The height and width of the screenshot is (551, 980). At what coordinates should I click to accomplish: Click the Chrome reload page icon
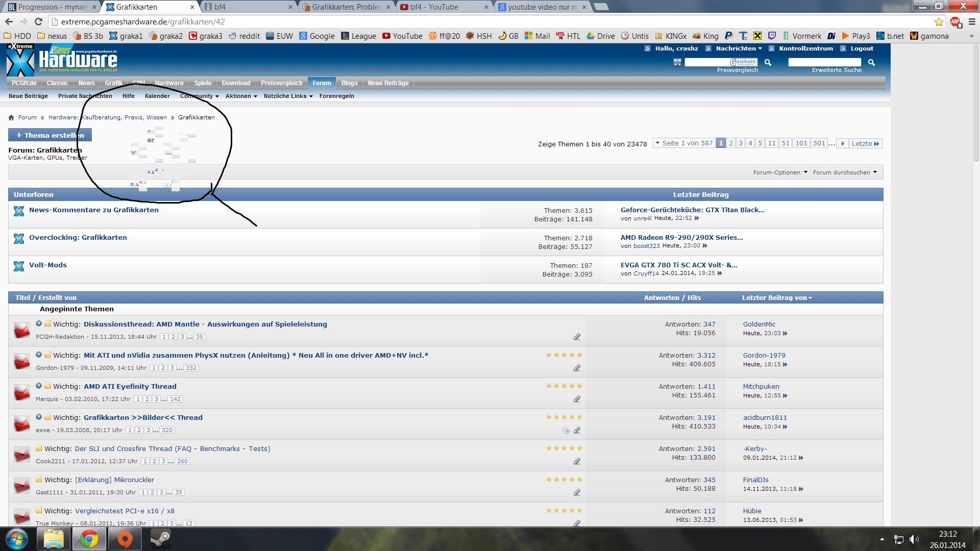click(x=38, y=21)
